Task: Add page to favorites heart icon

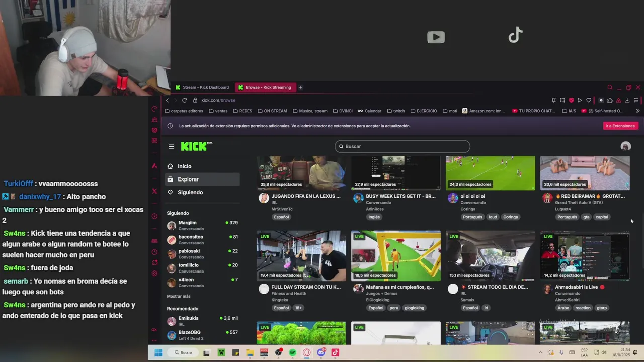Action: click(589, 100)
